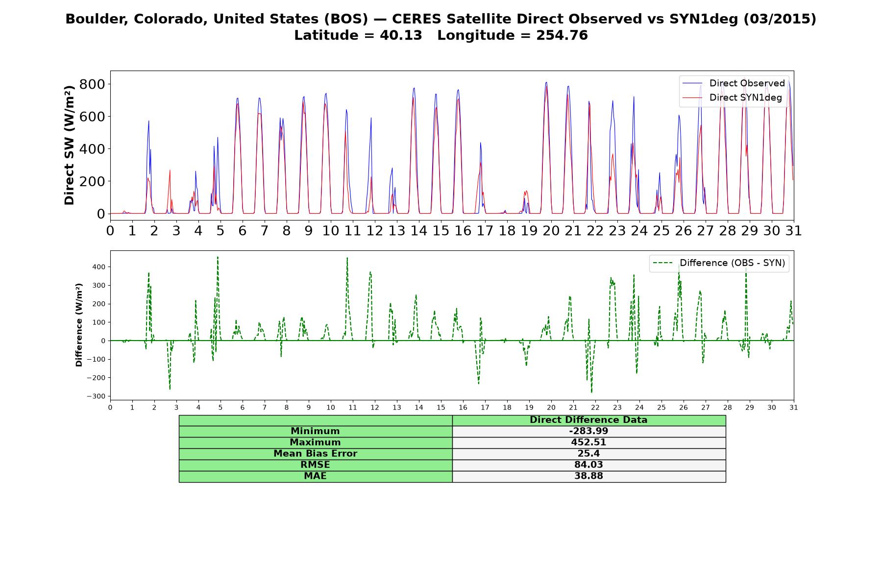Viewport: 882px width, 588px height.
Task: Click the Direct SYN1deg legend entry
Action: tap(733, 98)
